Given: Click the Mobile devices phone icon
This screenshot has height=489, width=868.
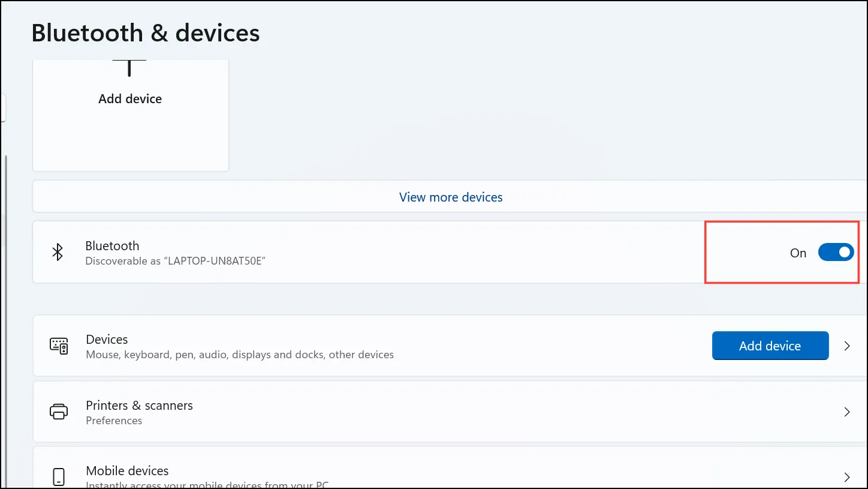Looking at the screenshot, I should pos(59,477).
